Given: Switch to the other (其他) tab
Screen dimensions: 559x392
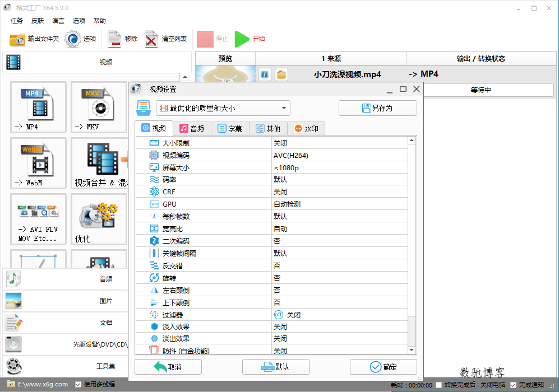Looking at the screenshot, I should 268,129.
